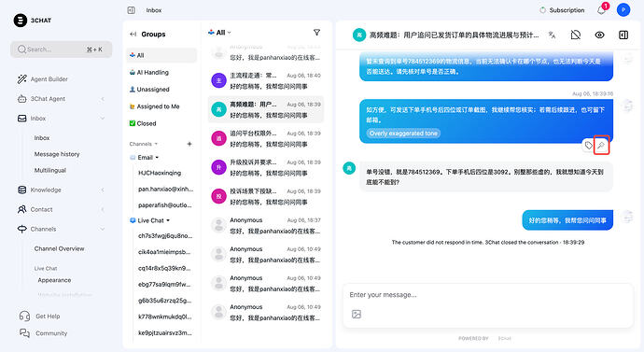
Task: Attach an image with the picture icon
Action: tap(357, 315)
